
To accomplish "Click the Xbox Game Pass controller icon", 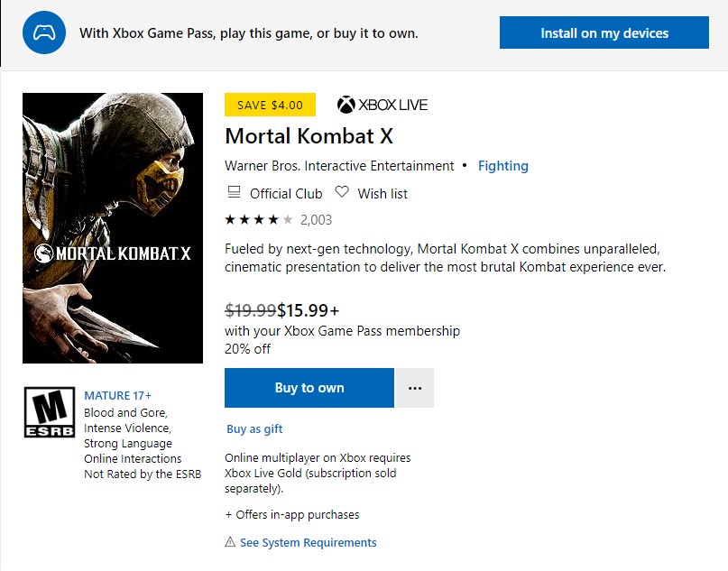I will (x=44, y=33).
